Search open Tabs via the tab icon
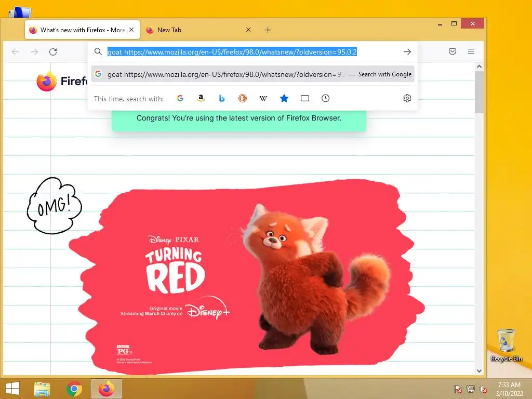Viewport: 532px width, 399px height. point(304,98)
